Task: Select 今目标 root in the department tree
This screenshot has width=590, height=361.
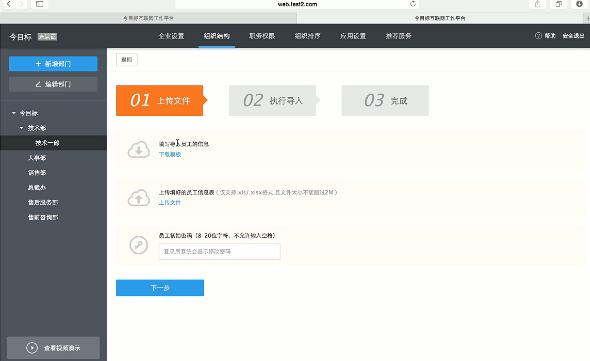Action: (x=29, y=113)
